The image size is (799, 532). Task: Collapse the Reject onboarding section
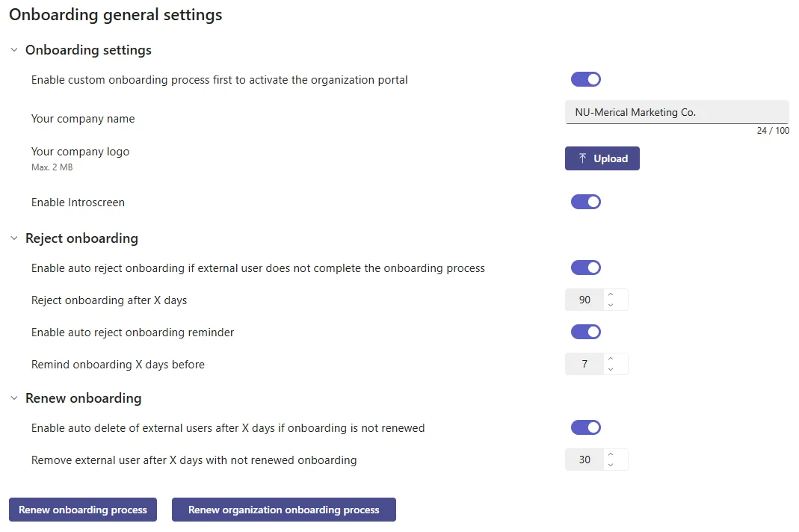click(14, 238)
